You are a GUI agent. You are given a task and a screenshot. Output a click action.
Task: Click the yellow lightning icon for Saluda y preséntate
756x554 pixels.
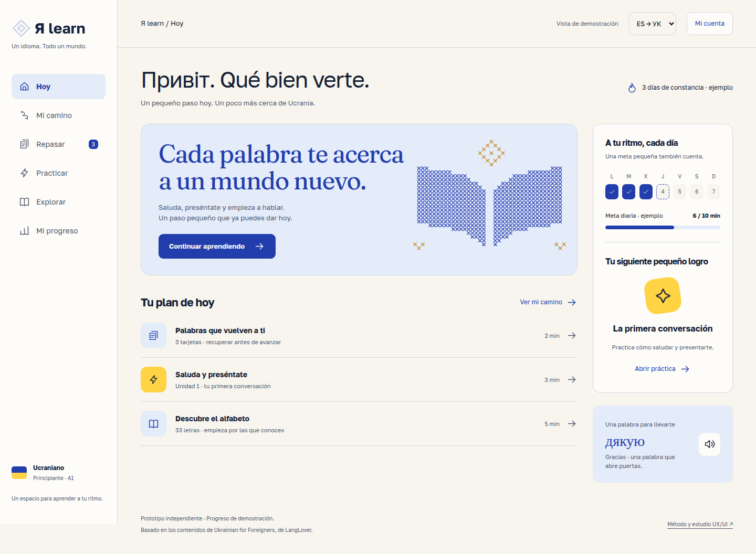click(x=153, y=380)
